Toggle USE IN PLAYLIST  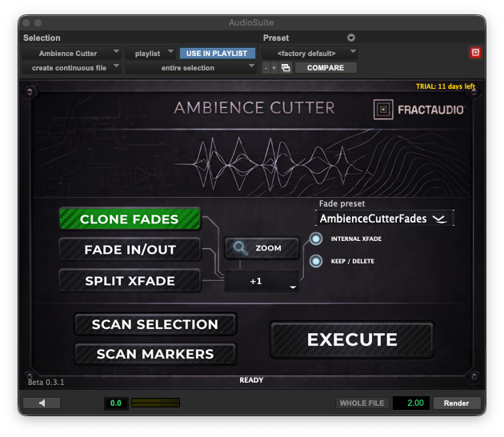pyautogui.click(x=217, y=54)
